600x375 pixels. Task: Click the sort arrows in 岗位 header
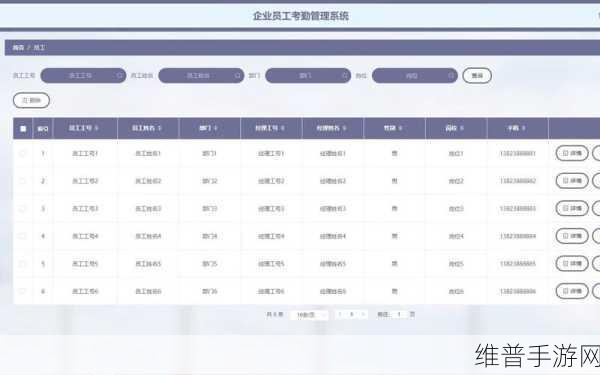462,128
